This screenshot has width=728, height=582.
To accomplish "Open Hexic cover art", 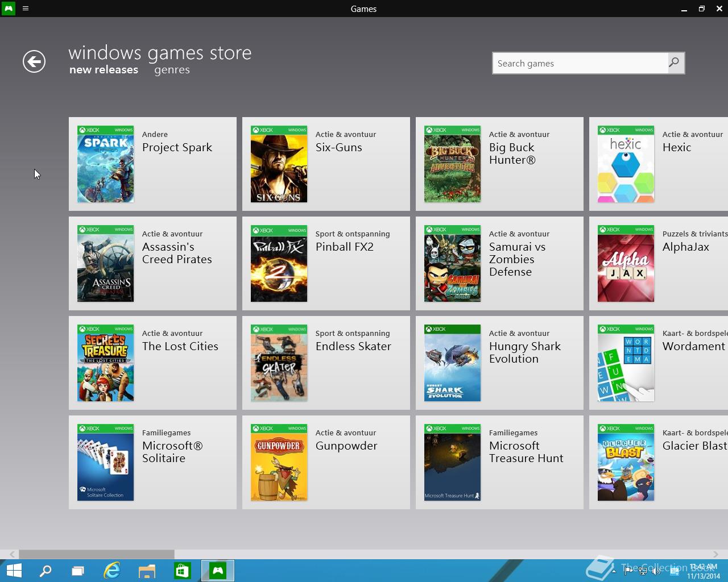I will [626, 164].
